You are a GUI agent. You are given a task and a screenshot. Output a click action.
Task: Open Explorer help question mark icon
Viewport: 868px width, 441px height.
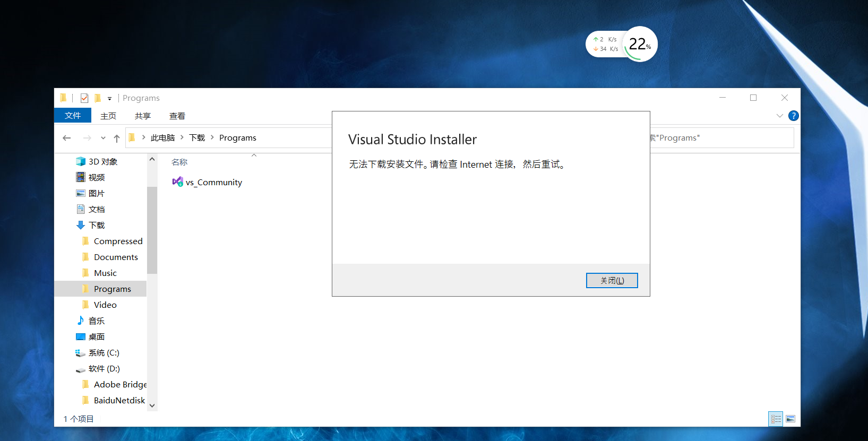pyautogui.click(x=794, y=116)
